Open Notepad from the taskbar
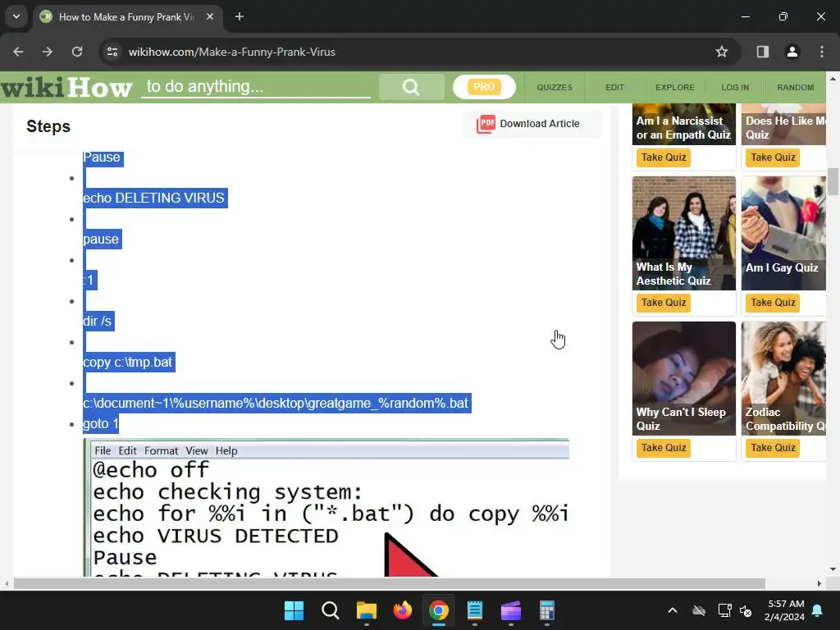This screenshot has width=840, height=630. [475, 610]
